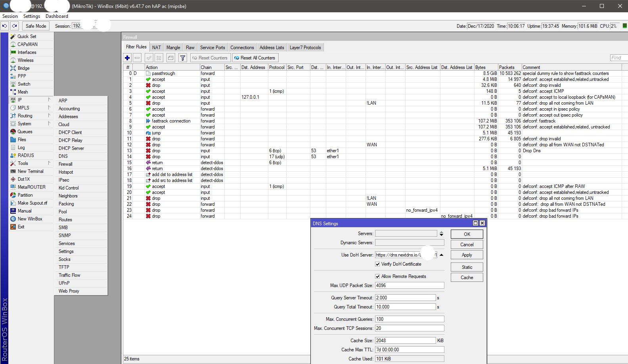Toggle Verify DoH Certificate checkbox
This screenshot has width=628, height=364.
(377, 264)
